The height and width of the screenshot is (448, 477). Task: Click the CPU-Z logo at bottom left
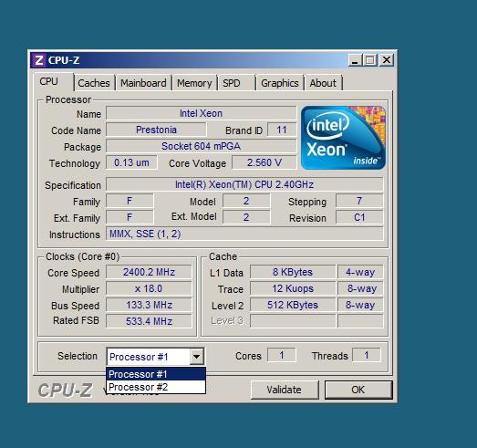(x=65, y=391)
